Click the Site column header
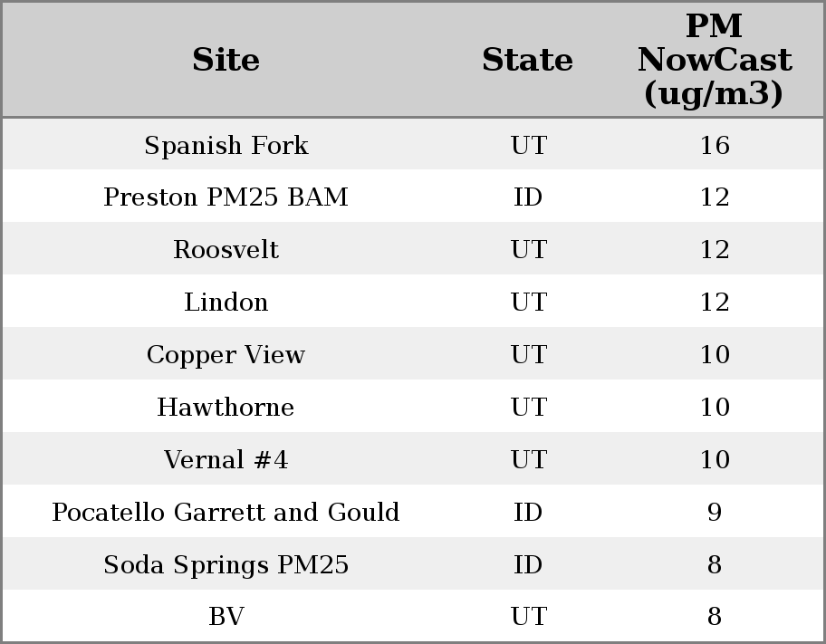 coord(226,60)
